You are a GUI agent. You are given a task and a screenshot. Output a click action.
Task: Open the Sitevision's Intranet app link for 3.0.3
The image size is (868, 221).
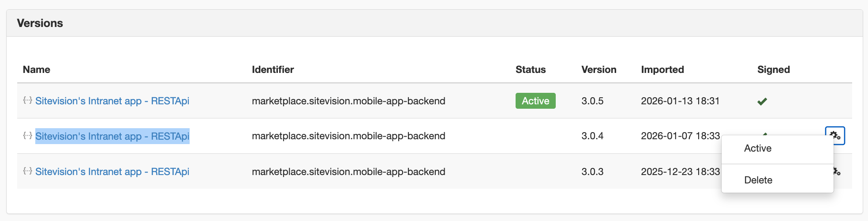pyautogui.click(x=112, y=171)
